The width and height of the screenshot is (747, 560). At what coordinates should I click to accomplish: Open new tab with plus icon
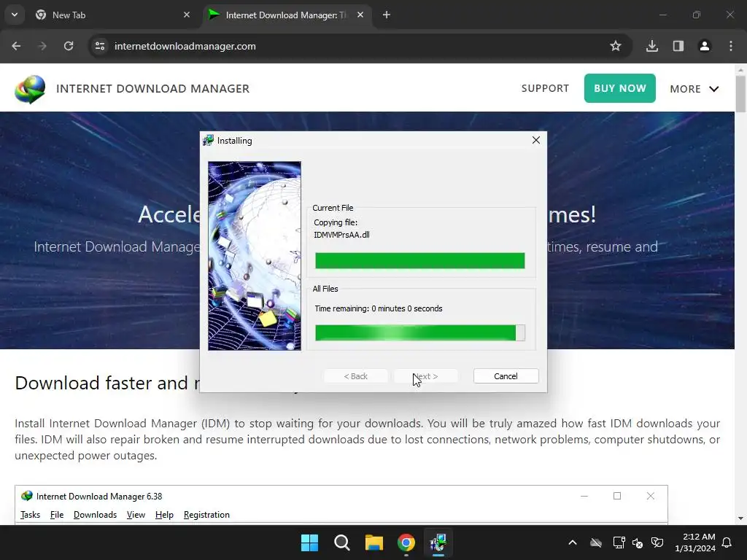[x=387, y=15]
